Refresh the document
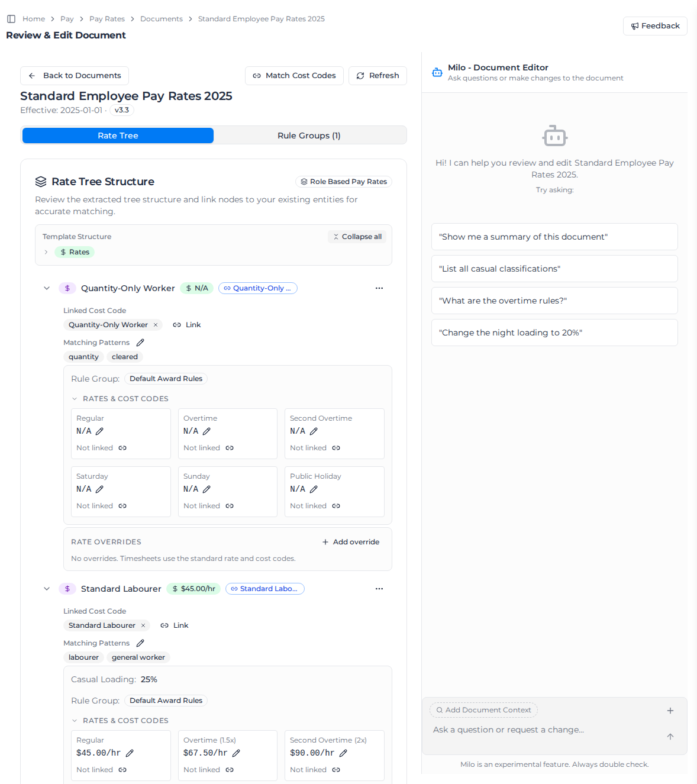The image size is (697, 784). click(377, 76)
